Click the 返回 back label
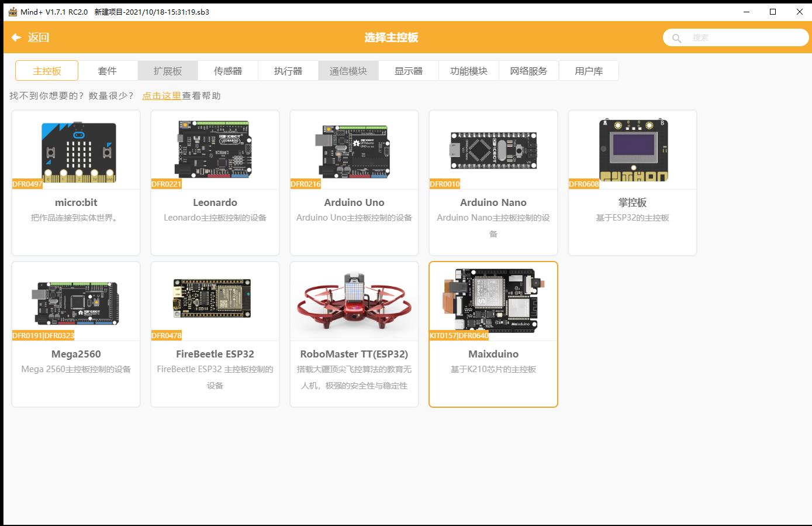This screenshot has height=526, width=812. click(x=39, y=37)
